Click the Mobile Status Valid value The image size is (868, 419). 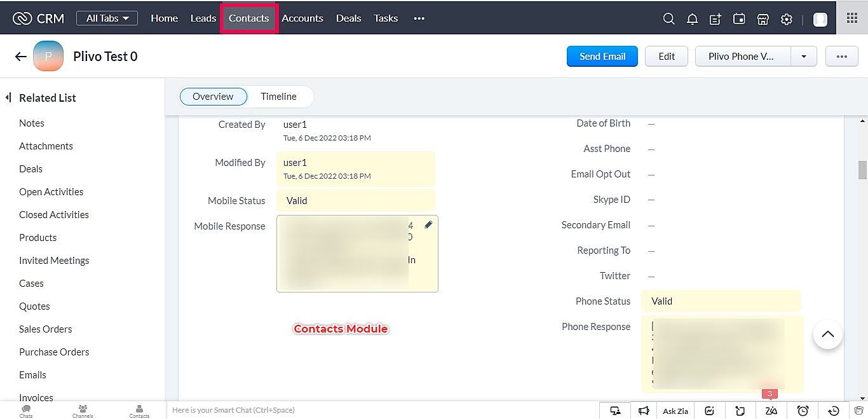(356, 201)
